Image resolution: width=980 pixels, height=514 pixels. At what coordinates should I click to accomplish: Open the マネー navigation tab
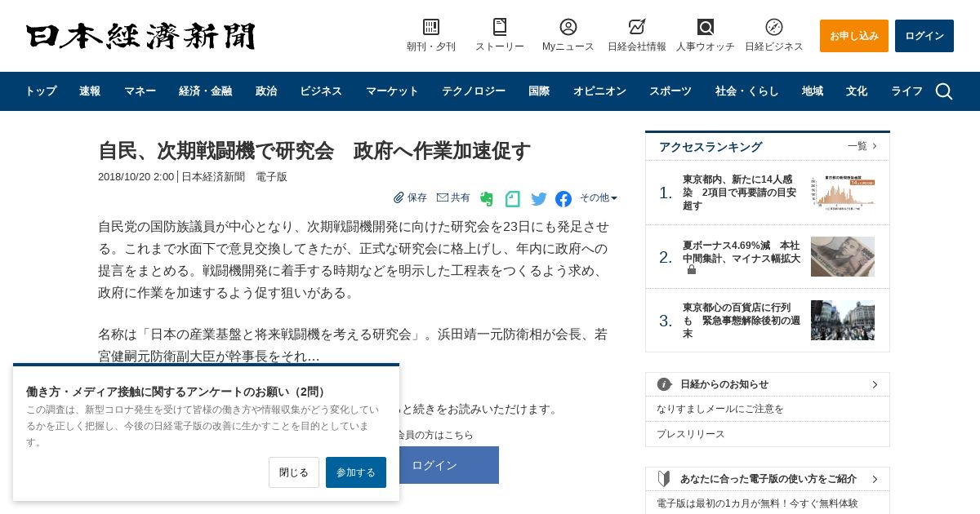140,91
